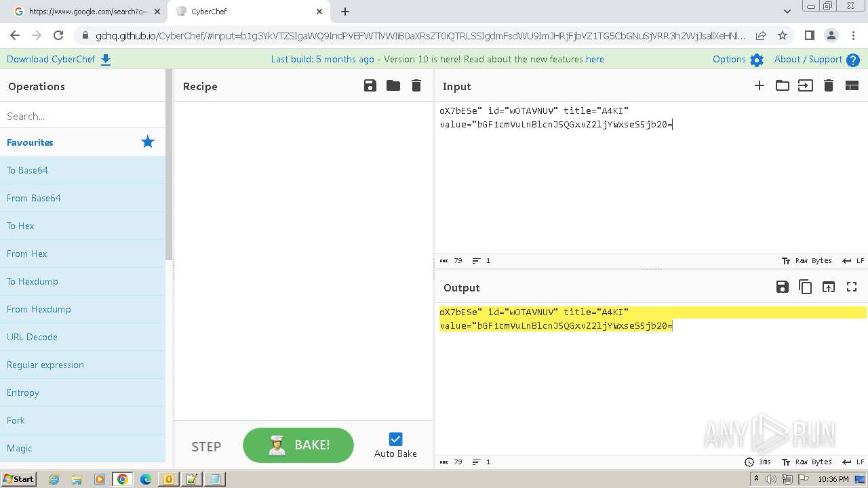Open Chrome side panel icon
This screenshot has width=868, height=488.
[809, 35]
